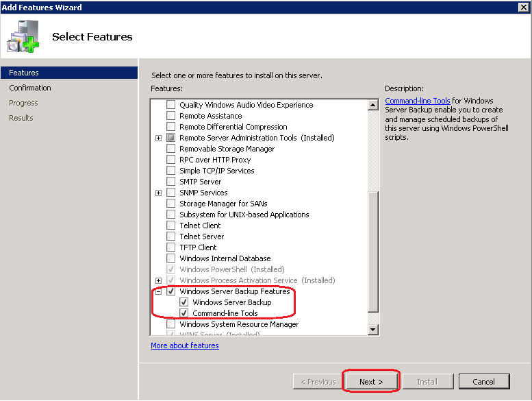Image resolution: width=532 pixels, height=401 pixels.
Task: Uncheck the Windows Server Backup sub-feature
Action: click(x=183, y=302)
